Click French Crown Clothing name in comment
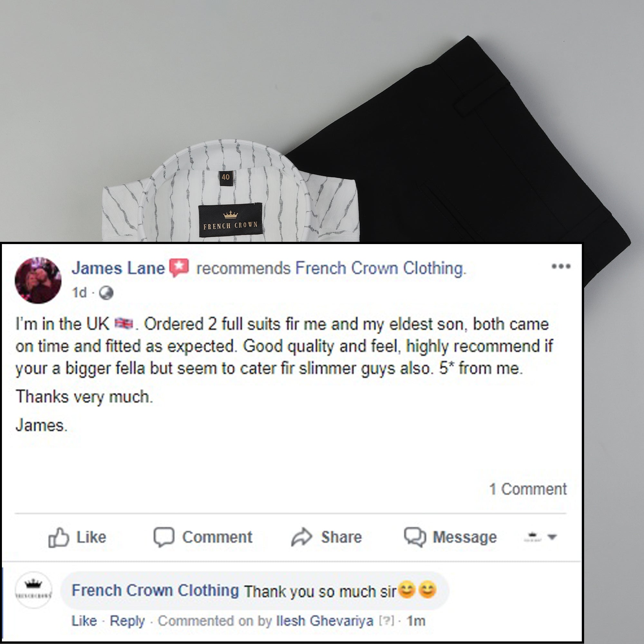 155,590
